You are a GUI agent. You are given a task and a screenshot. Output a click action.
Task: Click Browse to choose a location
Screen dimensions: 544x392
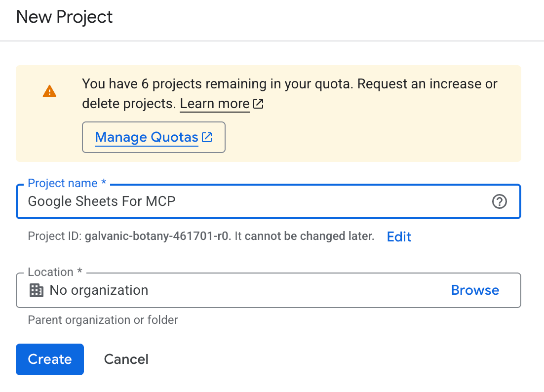pyautogui.click(x=475, y=290)
